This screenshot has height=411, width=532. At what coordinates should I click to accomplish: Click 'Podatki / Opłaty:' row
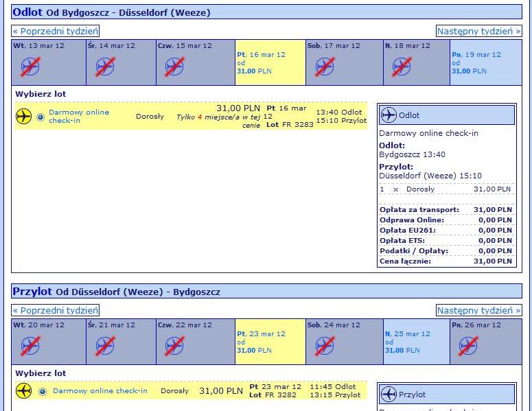(446, 251)
